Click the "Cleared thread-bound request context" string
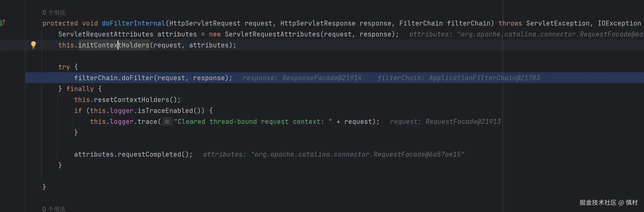This screenshot has width=644, height=212. coord(253,122)
